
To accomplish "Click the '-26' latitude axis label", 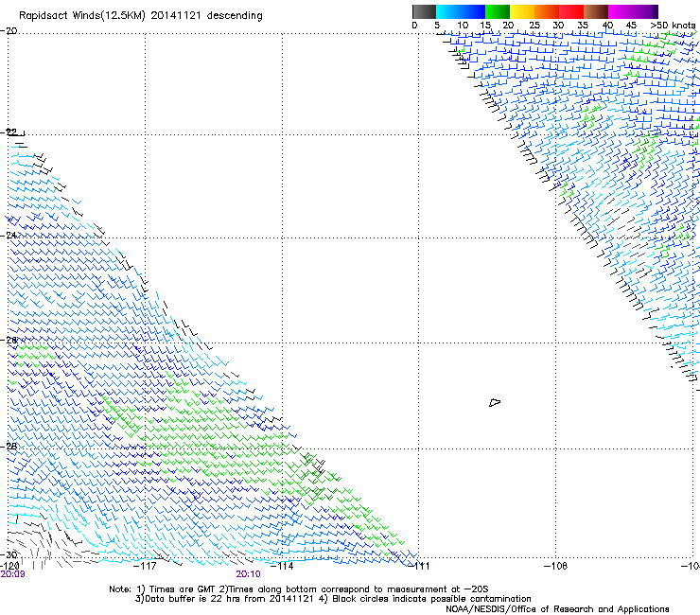I will [x=9, y=341].
